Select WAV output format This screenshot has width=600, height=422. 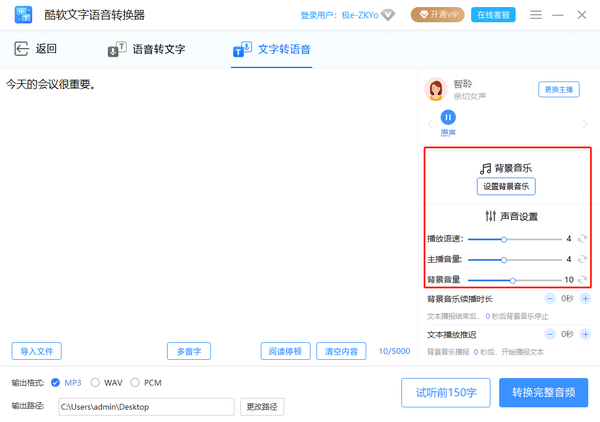click(x=106, y=383)
